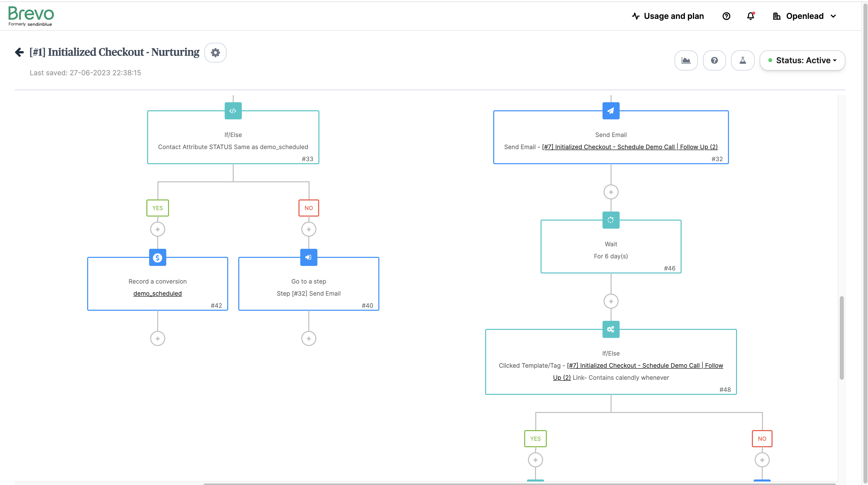The height and width of the screenshot is (485, 868).
Task: Click the plus button under Wait step #46
Action: (x=611, y=301)
